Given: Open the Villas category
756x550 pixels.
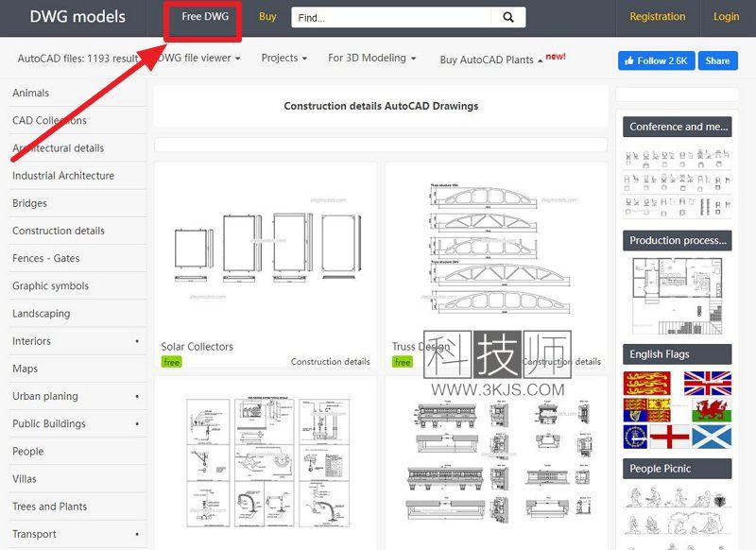Looking at the screenshot, I should (25, 479).
